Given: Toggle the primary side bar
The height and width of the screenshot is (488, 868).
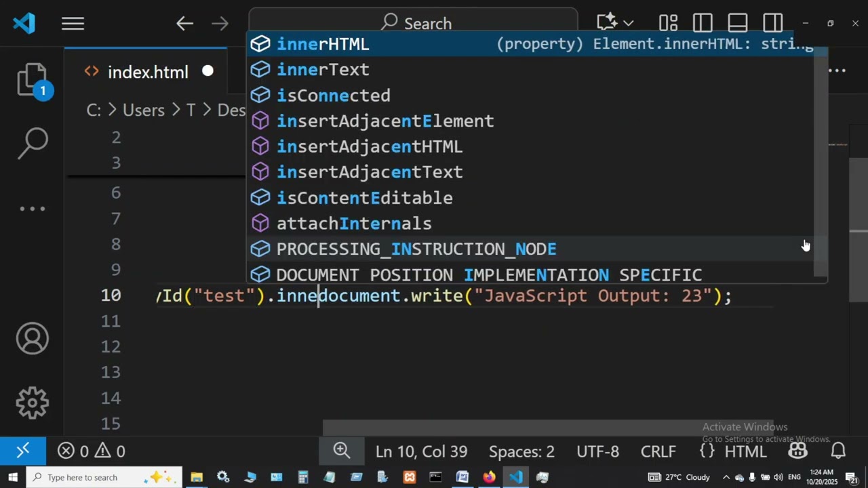Looking at the screenshot, I should point(703,24).
